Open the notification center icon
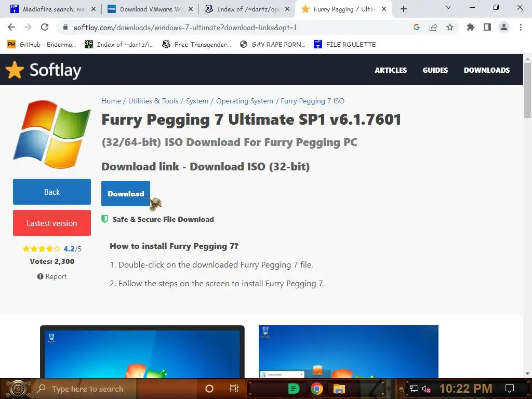The height and width of the screenshot is (399, 532). [510, 389]
